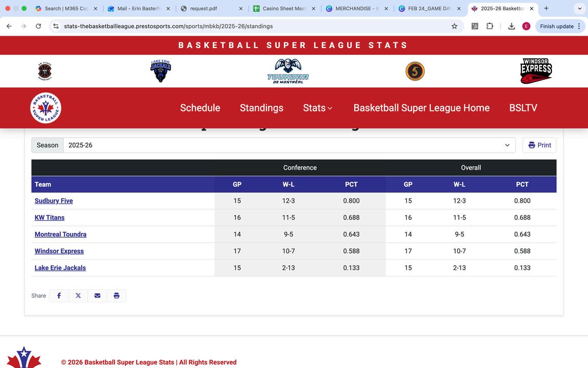The height and width of the screenshot is (368, 588).
Task: Reload the current page
Action: (38, 26)
